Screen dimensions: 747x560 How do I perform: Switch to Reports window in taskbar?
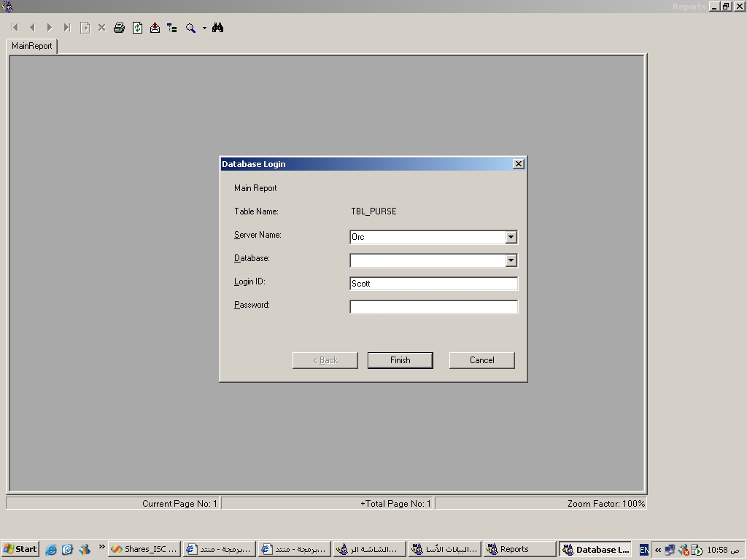(519, 549)
